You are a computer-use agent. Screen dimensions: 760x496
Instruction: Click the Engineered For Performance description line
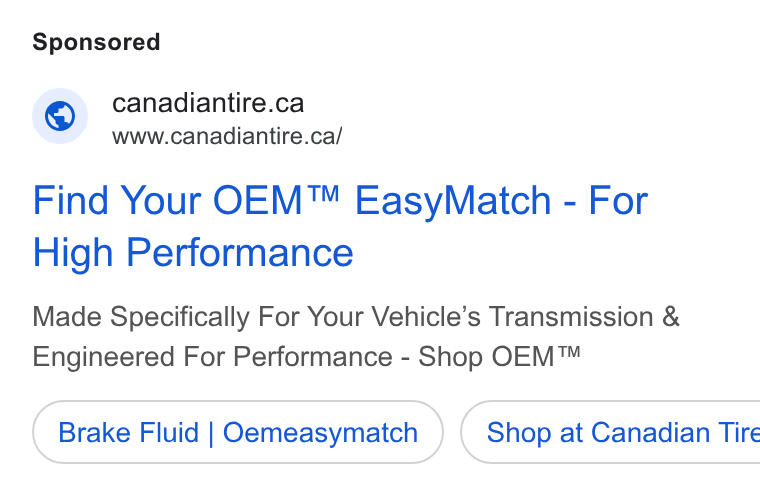coord(306,357)
